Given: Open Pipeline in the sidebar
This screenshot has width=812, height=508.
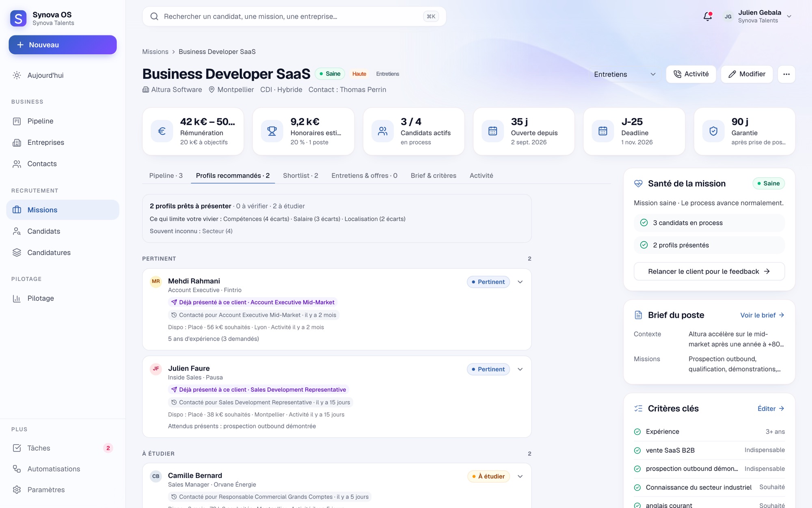Looking at the screenshot, I should tap(63, 121).
